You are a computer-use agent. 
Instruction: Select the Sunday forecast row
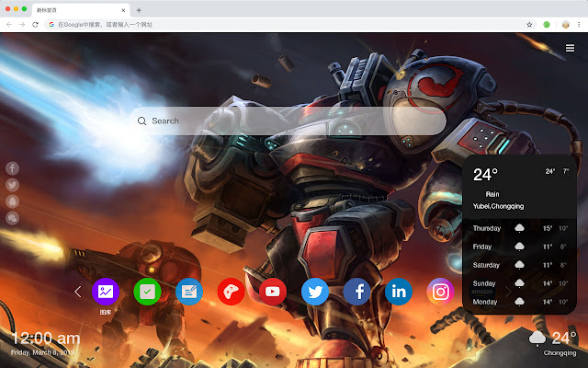click(x=520, y=283)
